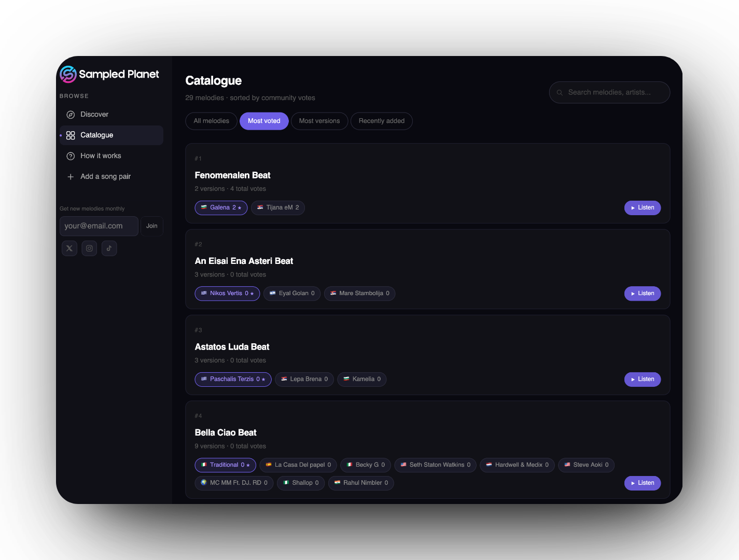Image resolution: width=739 pixels, height=560 pixels.
Task: Play Fenomenalen Beat with the Listen button
Action: (642, 208)
